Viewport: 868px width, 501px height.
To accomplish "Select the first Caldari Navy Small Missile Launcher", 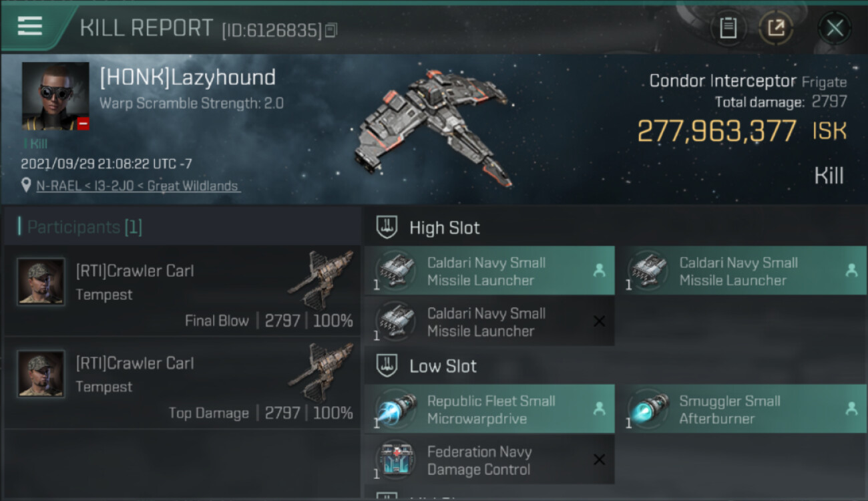I will coord(489,271).
